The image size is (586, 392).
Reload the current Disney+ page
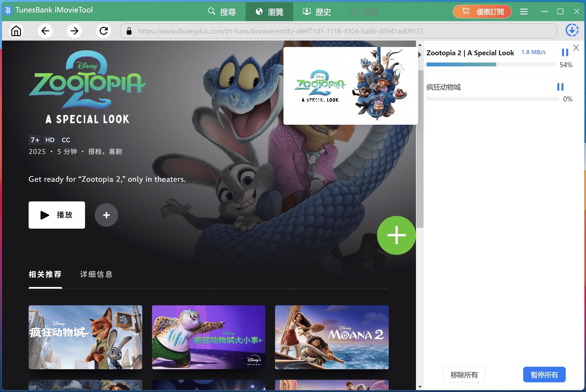[x=103, y=31]
